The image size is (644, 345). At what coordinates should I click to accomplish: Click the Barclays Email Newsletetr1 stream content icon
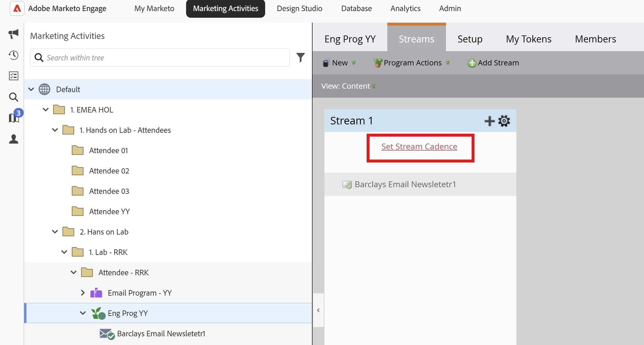[x=347, y=185]
